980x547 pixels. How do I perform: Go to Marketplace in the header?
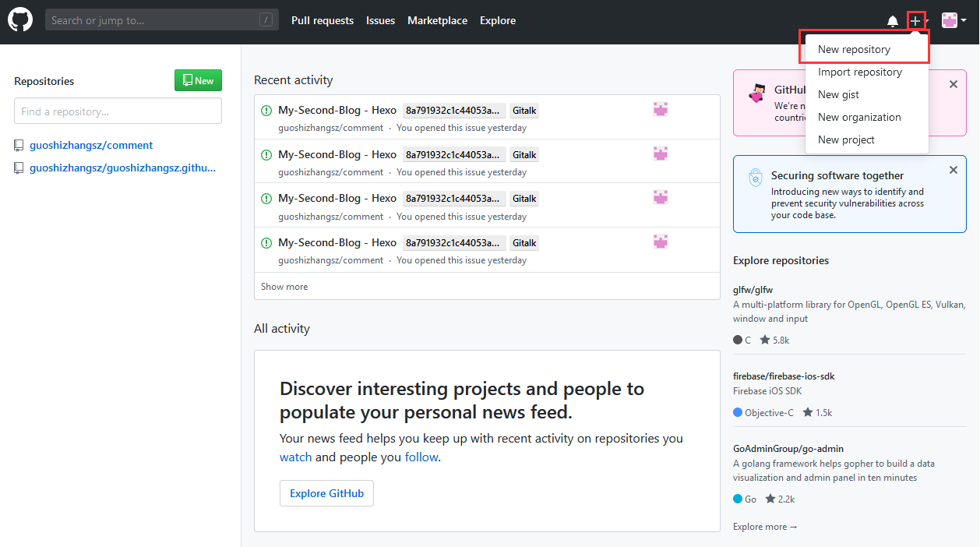tap(437, 20)
